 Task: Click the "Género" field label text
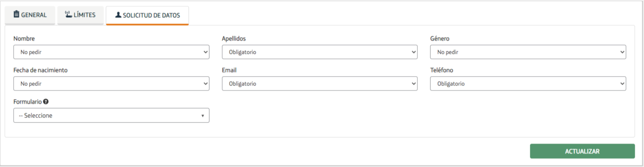440,39
